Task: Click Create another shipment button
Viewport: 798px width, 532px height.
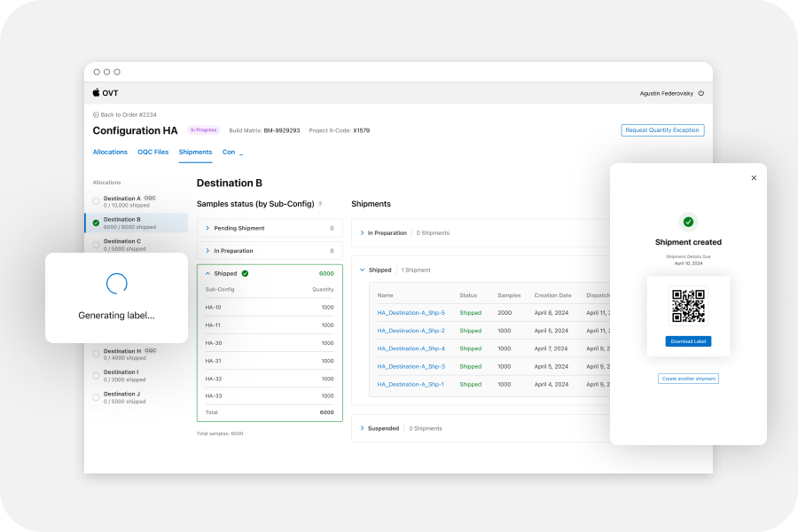Action: pos(688,379)
